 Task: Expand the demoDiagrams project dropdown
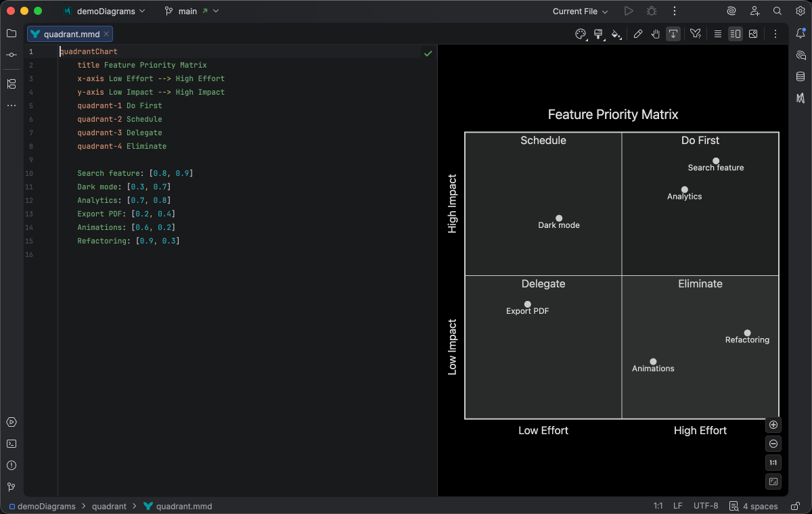(105, 11)
